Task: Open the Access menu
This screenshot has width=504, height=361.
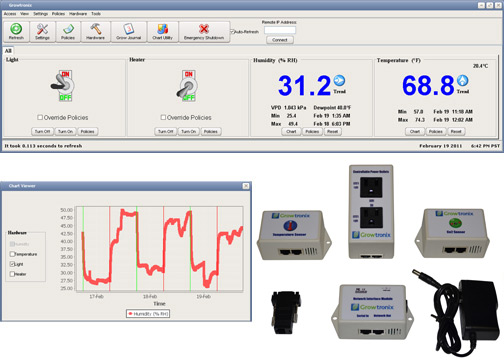Action: pyautogui.click(x=10, y=14)
